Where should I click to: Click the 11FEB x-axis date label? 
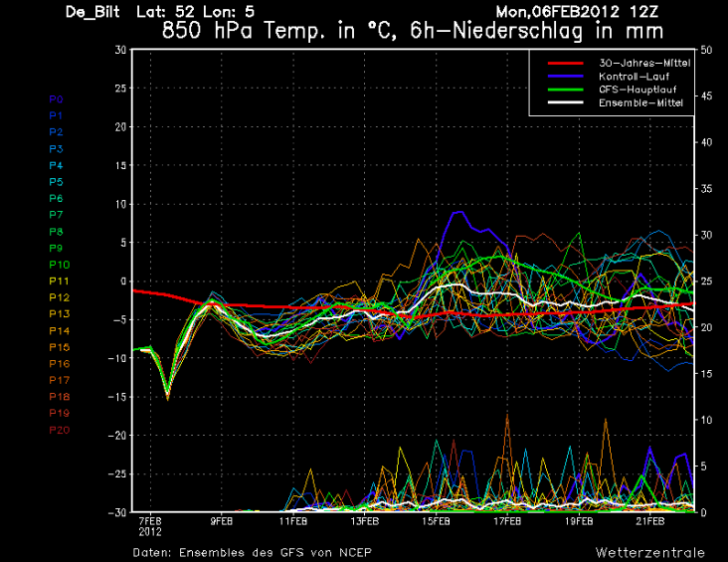click(293, 521)
